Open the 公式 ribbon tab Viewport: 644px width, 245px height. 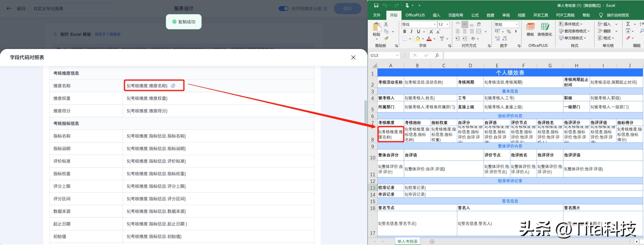[x=475, y=15]
